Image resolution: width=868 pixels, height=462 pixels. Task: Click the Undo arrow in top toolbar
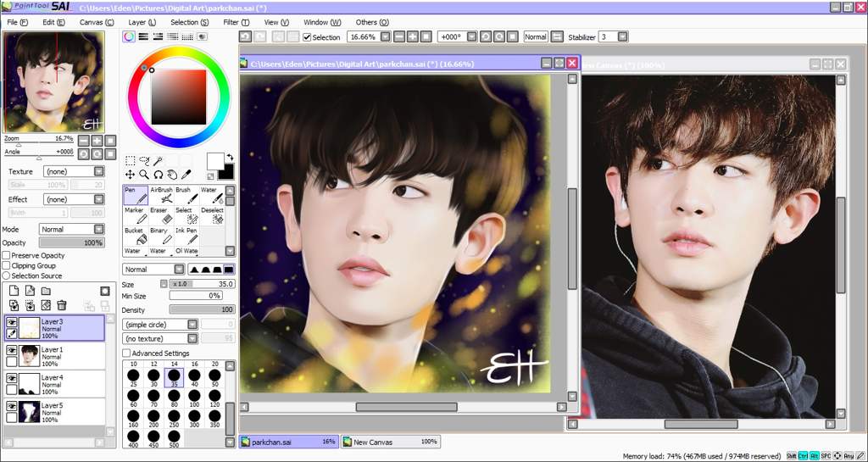click(x=245, y=37)
